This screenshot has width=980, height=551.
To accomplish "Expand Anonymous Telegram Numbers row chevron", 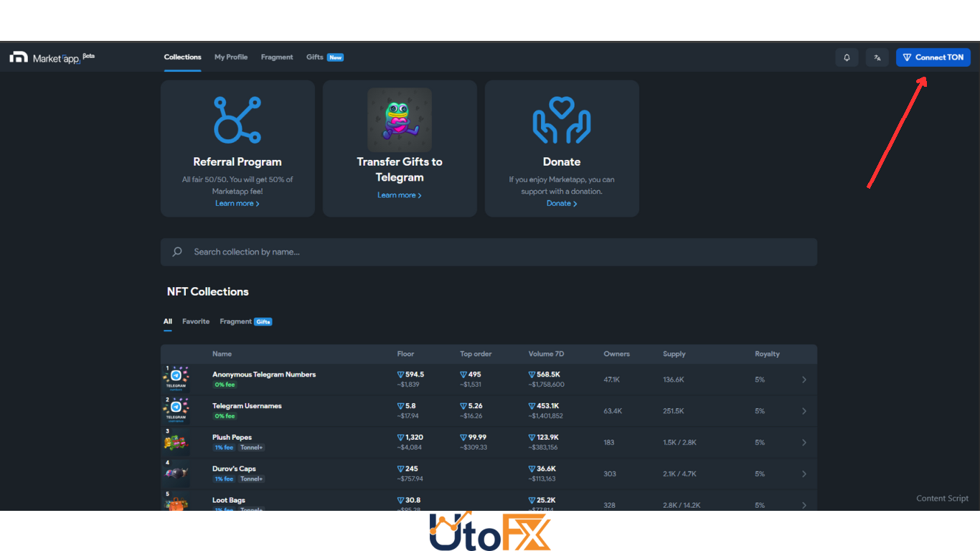I will (x=804, y=380).
